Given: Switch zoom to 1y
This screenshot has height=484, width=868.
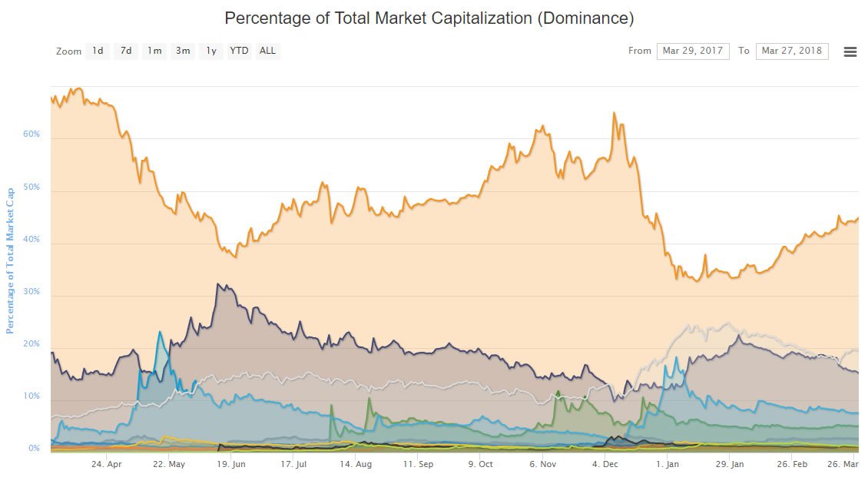Looking at the screenshot, I should pyautogui.click(x=211, y=51).
